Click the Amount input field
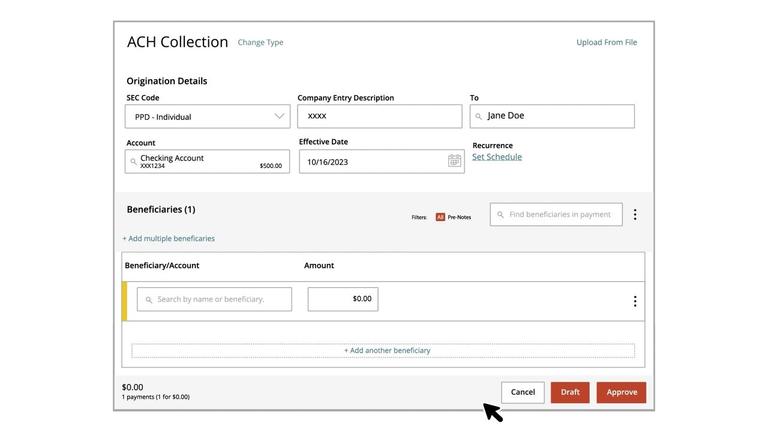The height and width of the screenshot is (432, 768). pyautogui.click(x=342, y=299)
